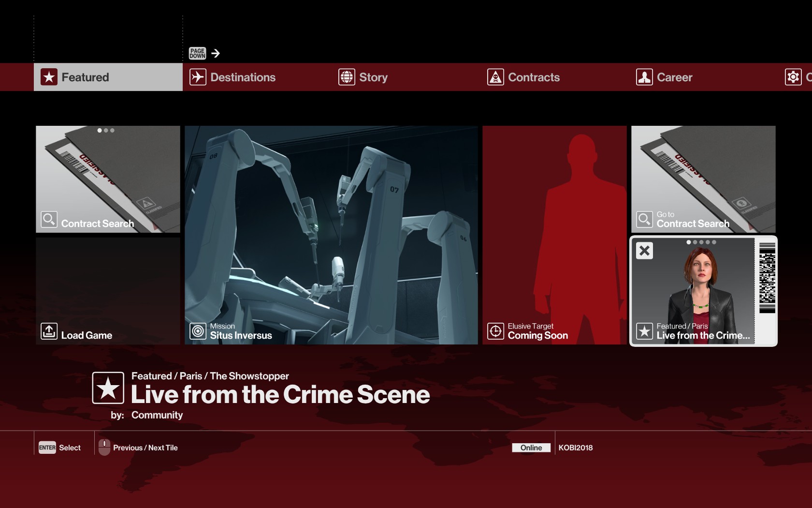Click the page dots on Contract Search tile
Image resolution: width=812 pixels, height=508 pixels.
point(106,131)
